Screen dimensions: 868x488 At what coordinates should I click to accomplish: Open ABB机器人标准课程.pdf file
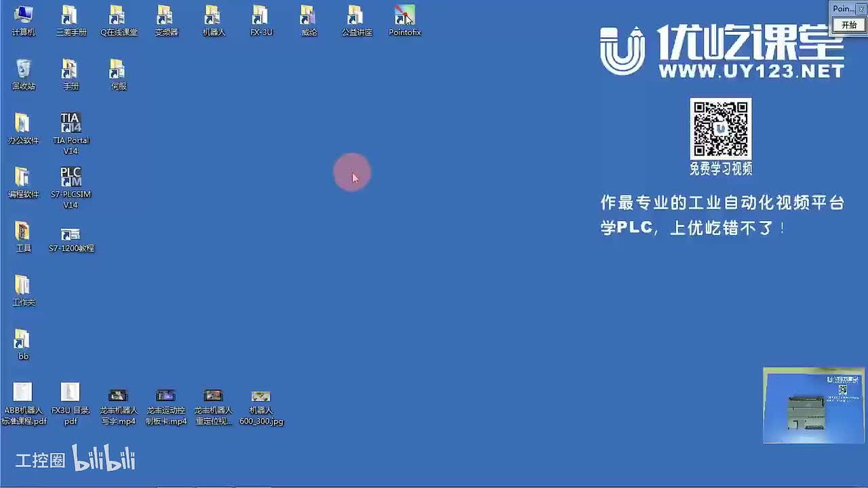point(24,404)
